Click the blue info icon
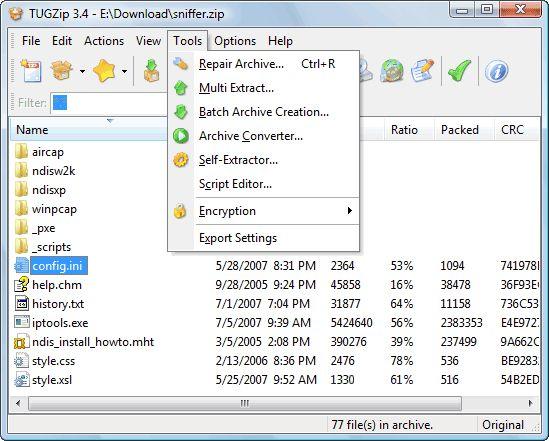This screenshot has height=441, width=549. (x=496, y=71)
